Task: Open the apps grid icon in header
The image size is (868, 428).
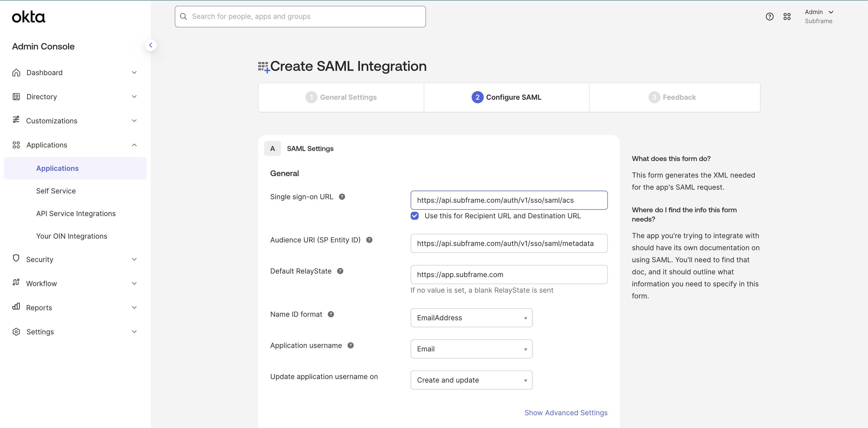Action: 787,17
